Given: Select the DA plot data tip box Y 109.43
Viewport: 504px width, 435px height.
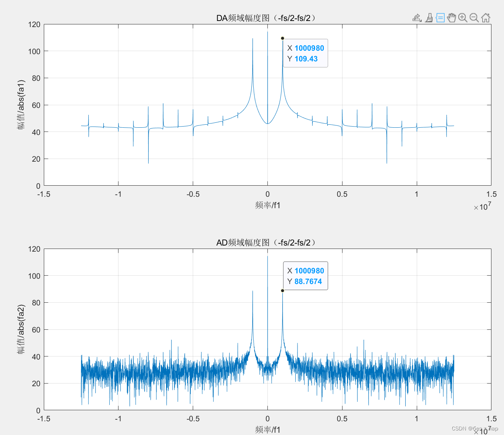Looking at the screenshot, I should 306,53.
